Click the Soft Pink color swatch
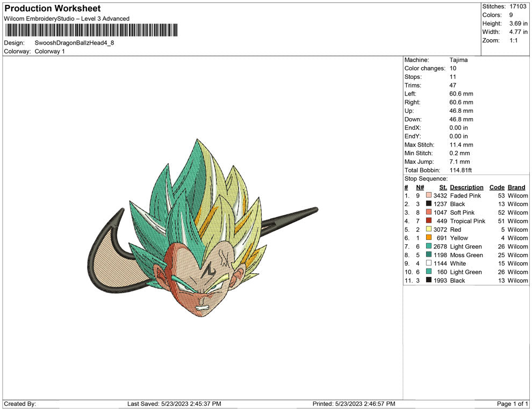The height and width of the screenshot is (409, 532). pos(429,212)
